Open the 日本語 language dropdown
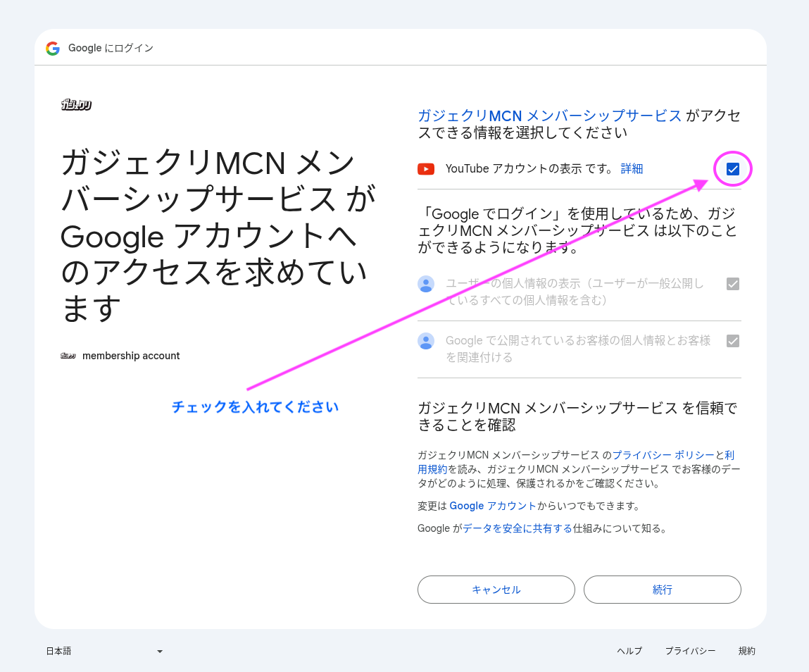Image resolution: width=809 pixels, height=672 pixels. pyautogui.click(x=105, y=652)
